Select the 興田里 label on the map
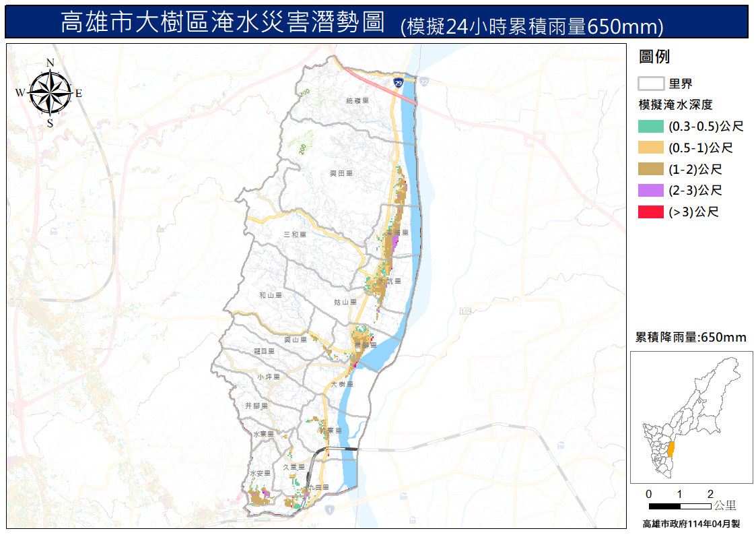The image size is (756, 535). (341, 173)
